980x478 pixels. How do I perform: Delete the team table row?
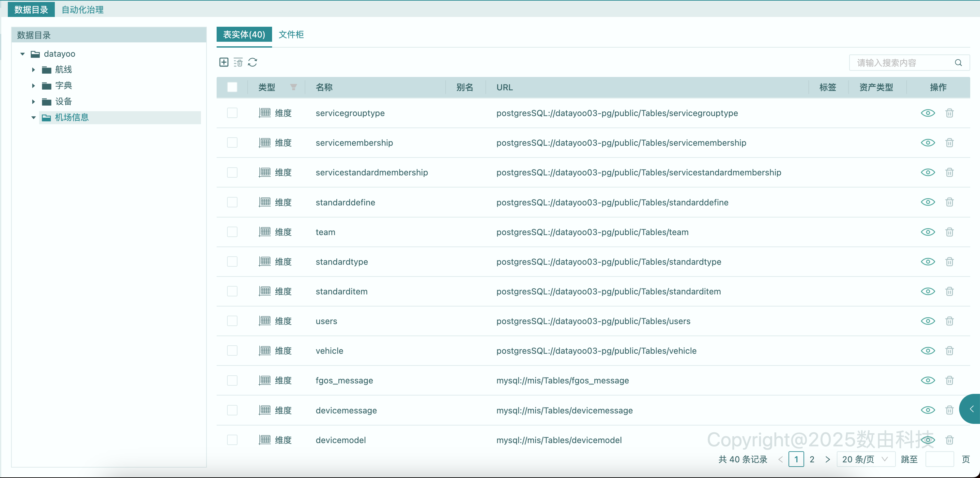click(949, 232)
